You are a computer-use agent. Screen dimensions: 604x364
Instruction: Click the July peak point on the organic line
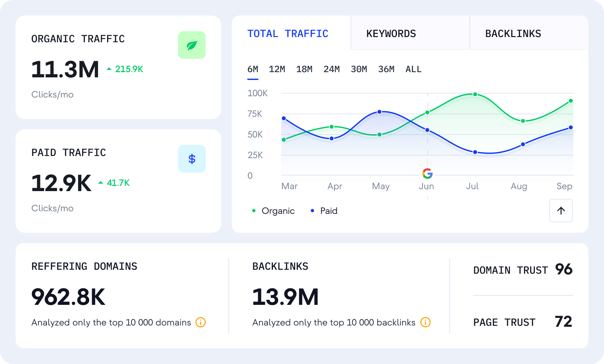[475, 94]
